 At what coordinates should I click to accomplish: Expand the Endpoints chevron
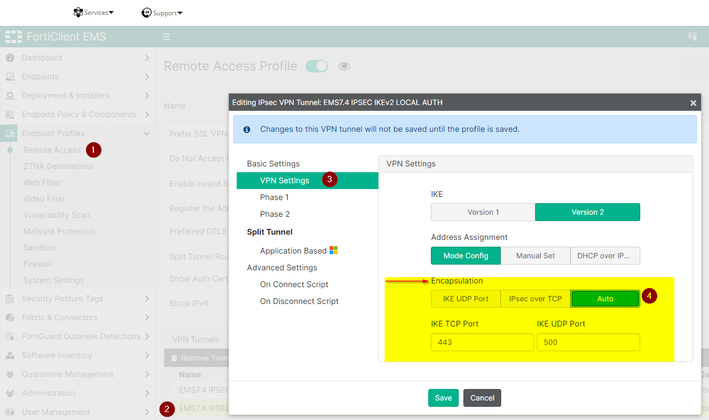[147, 77]
